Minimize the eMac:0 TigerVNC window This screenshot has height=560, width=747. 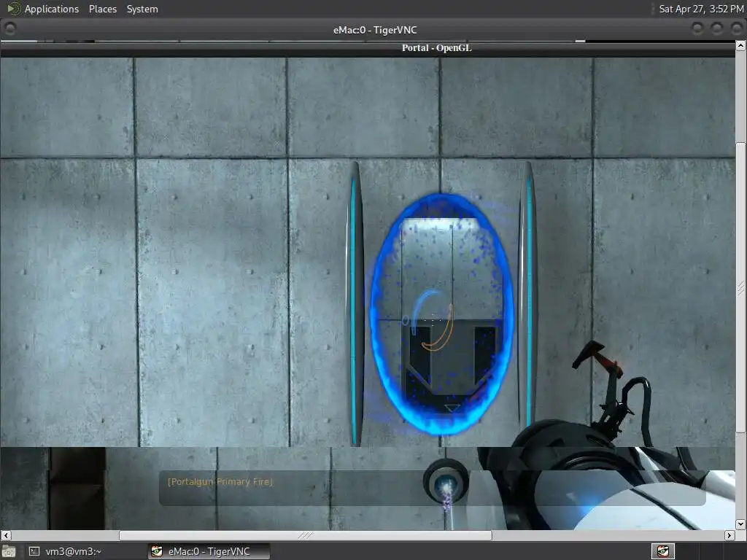697,29
